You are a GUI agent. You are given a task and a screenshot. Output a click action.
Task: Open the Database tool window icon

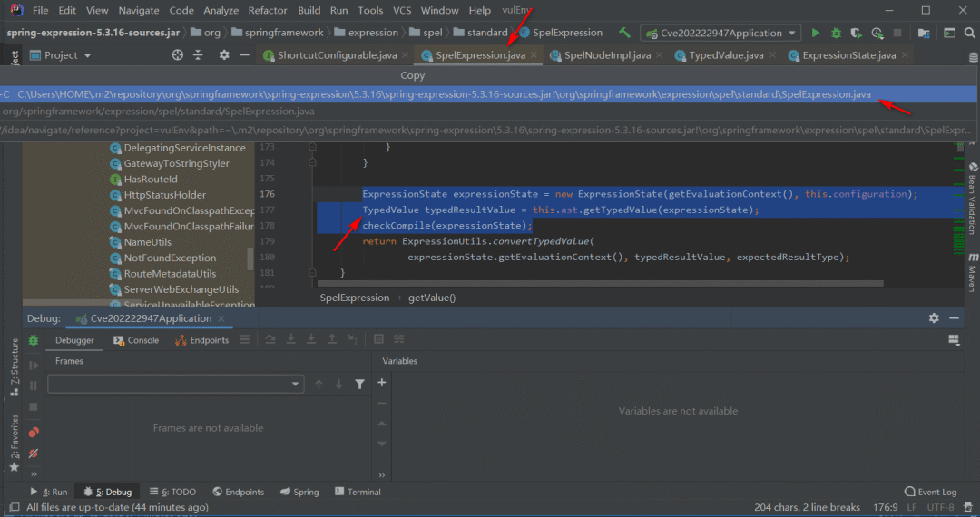(x=973, y=57)
